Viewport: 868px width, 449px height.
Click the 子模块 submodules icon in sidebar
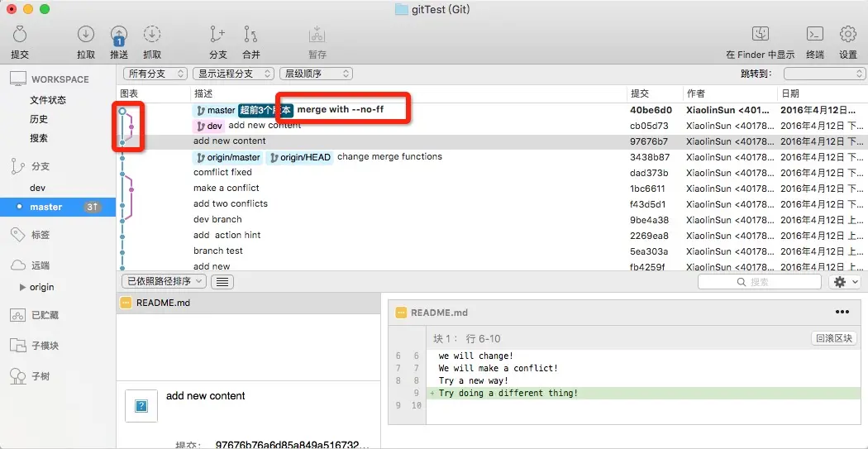[x=18, y=346]
